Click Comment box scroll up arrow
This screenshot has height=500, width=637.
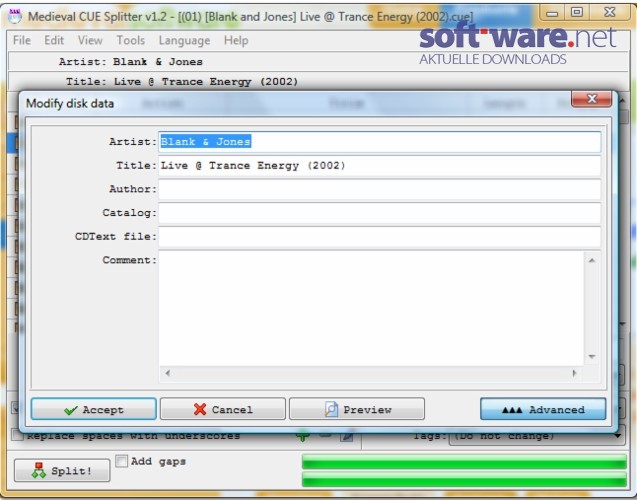click(x=592, y=260)
